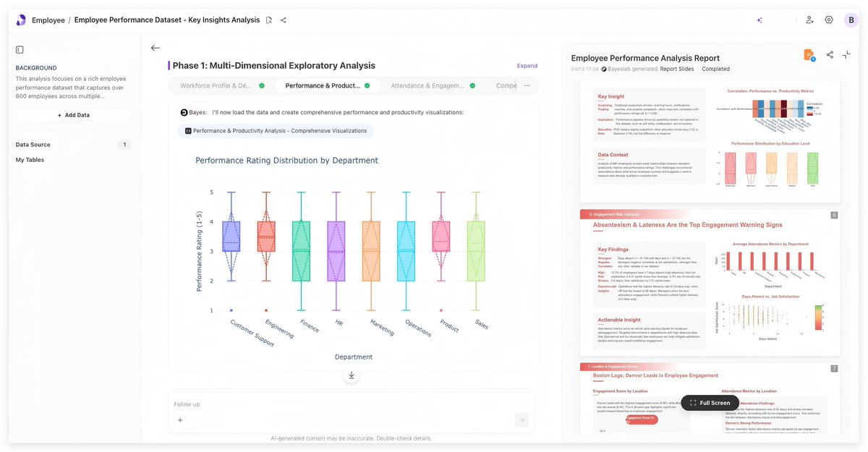Select the Finance box plot
Screen dimensions: 868x452
(301, 251)
